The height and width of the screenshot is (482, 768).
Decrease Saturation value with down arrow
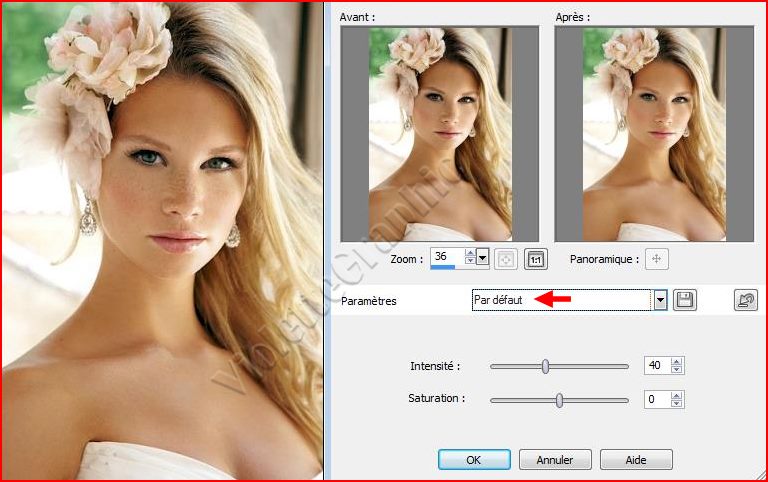click(677, 404)
